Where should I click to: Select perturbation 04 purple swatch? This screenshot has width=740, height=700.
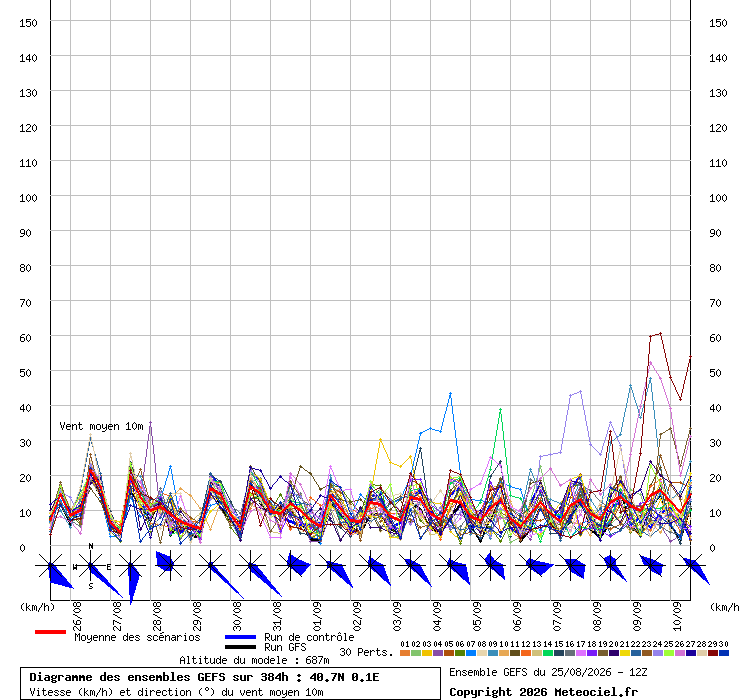click(x=438, y=653)
